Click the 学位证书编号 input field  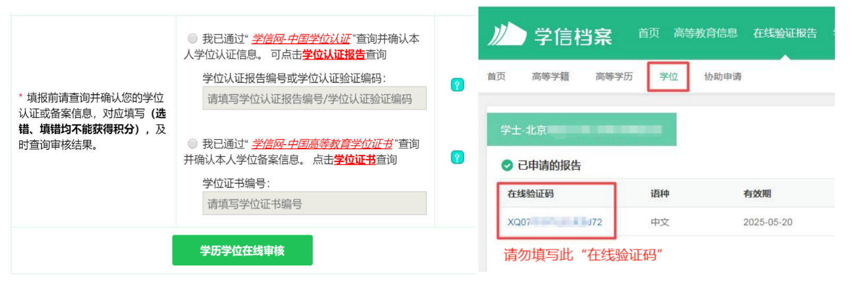click(314, 204)
